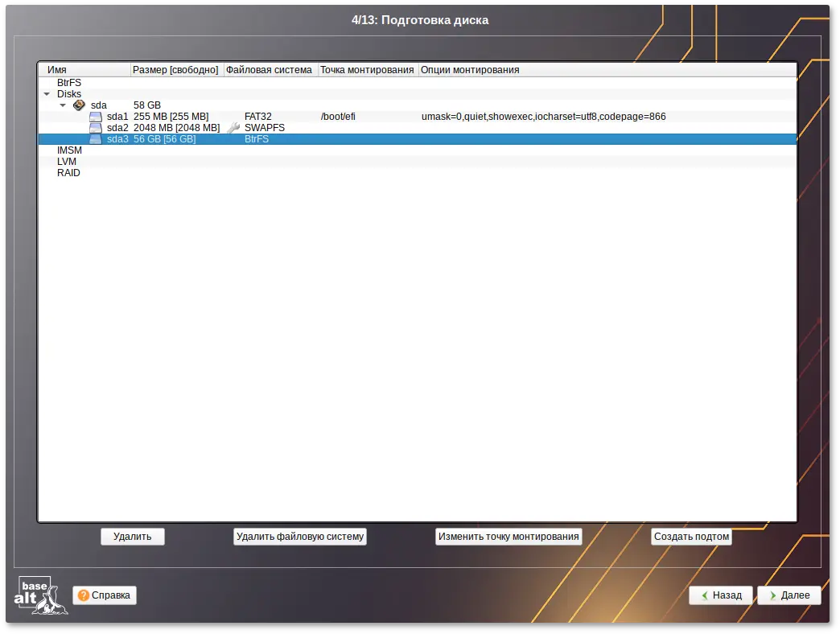Sort by the Размер [свободно] column header

pyautogui.click(x=175, y=70)
